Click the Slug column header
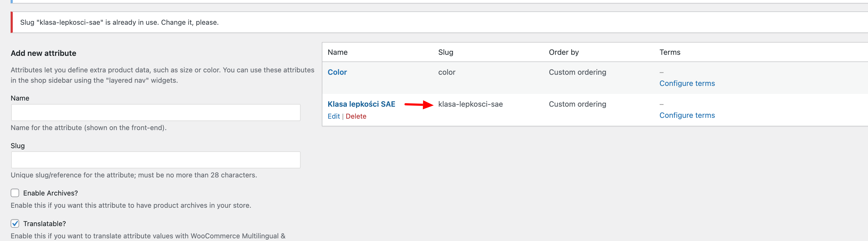The height and width of the screenshot is (241, 868). click(445, 52)
